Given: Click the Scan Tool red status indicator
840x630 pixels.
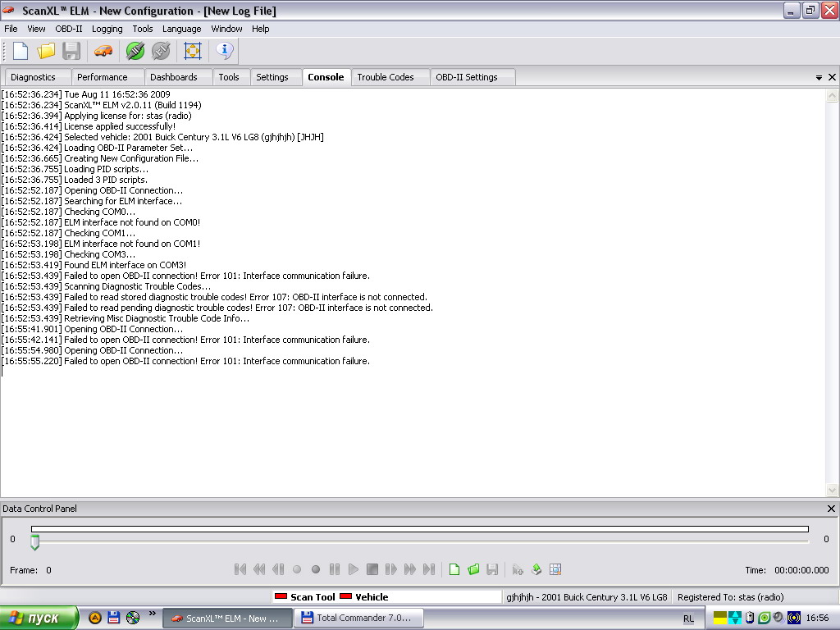Looking at the screenshot, I should pyautogui.click(x=281, y=596).
